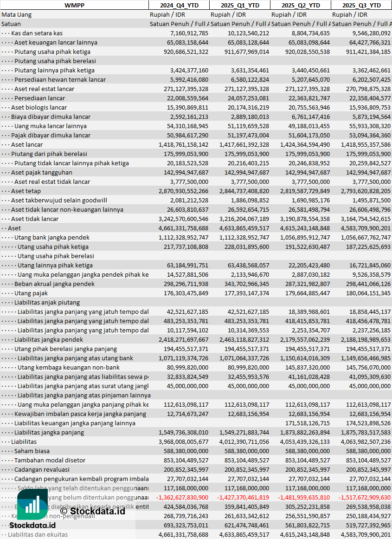Image resolution: width=392 pixels, height=539 pixels.
Task: Select Liabilitas jangka panjang atas pinjaman lainnya
Action: [x=84, y=395]
